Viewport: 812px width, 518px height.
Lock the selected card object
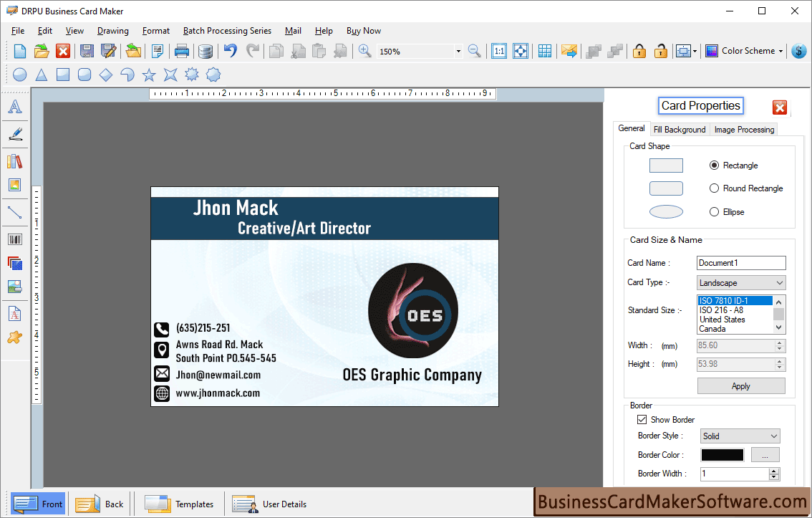click(639, 51)
